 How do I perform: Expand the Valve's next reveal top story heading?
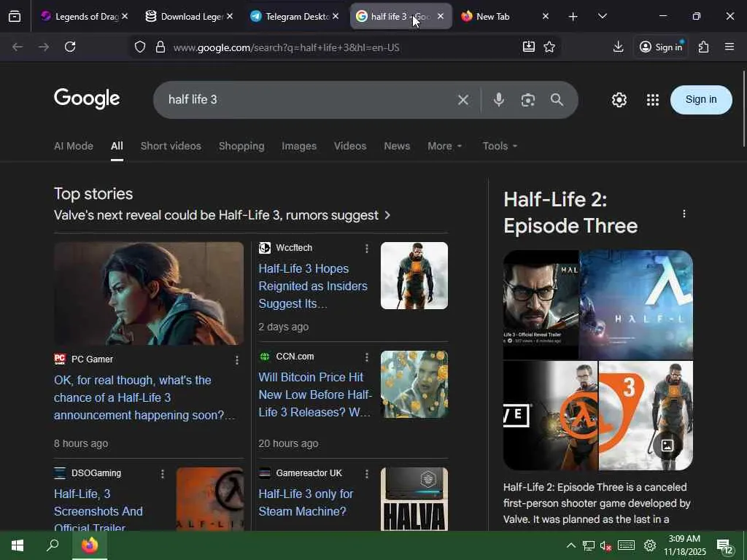[x=222, y=215]
